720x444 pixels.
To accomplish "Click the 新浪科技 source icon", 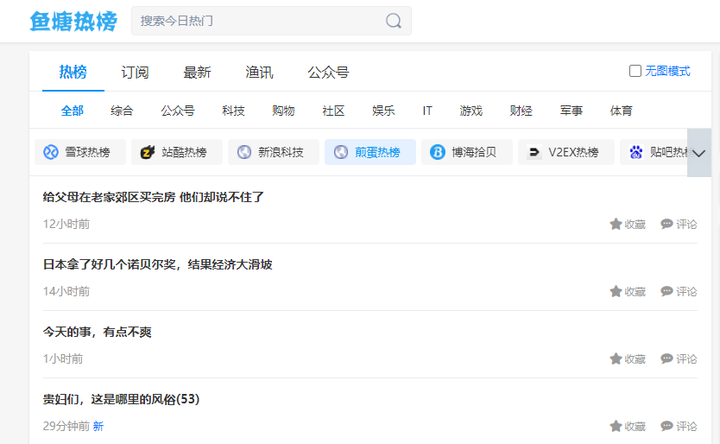I will click(x=244, y=153).
